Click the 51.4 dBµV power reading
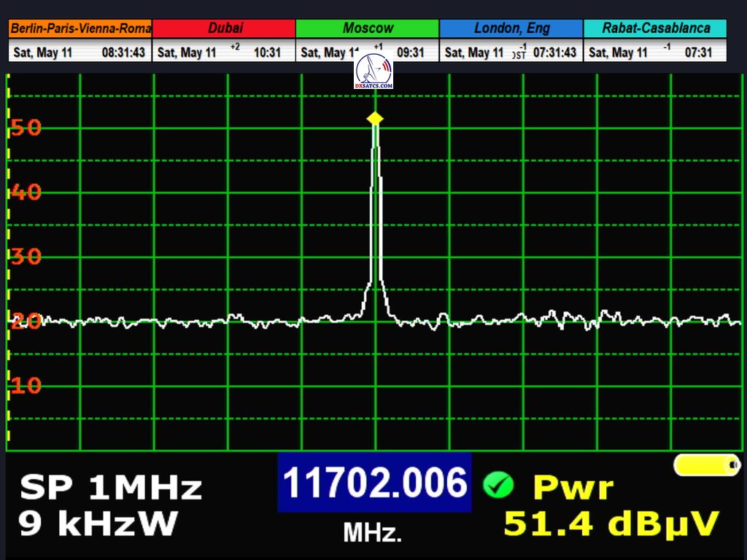 pyautogui.click(x=611, y=524)
